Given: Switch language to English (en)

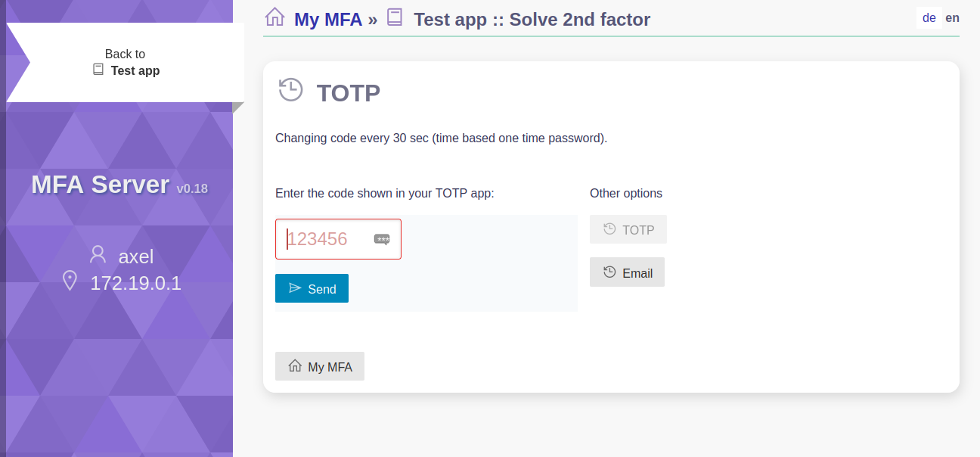Looking at the screenshot, I should (x=952, y=18).
